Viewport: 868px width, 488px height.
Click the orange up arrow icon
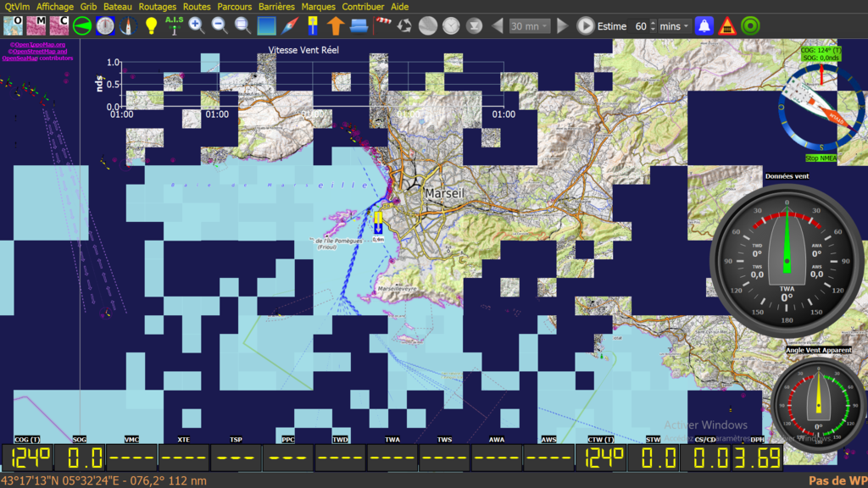pyautogui.click(x=336, y=26)
